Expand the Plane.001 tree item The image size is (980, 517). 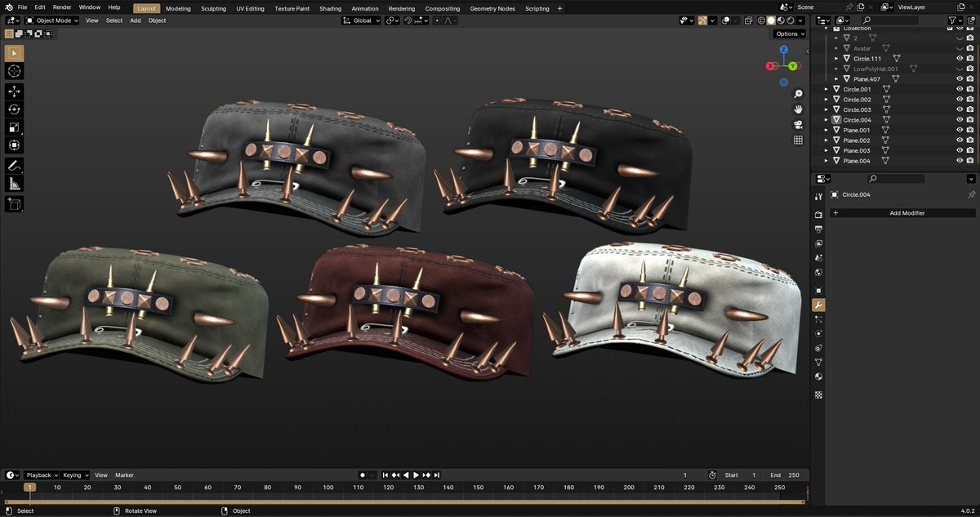coord(826,131)
